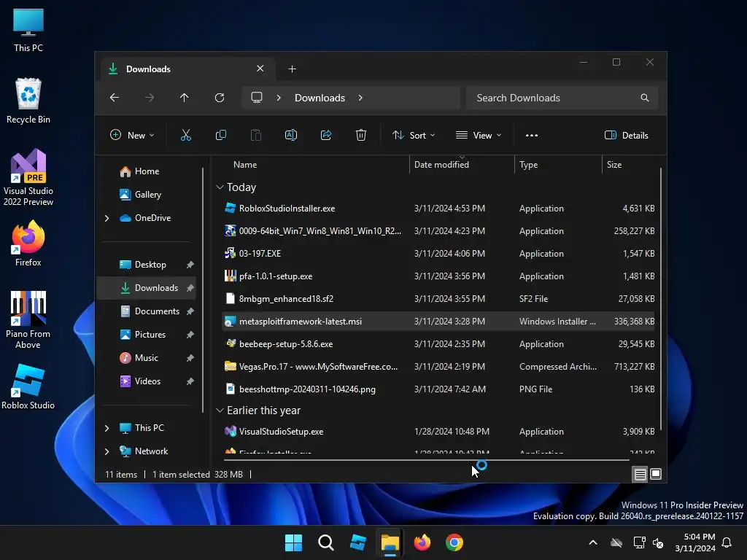
Task: Sort by Name column header
Action: point(245,165)
